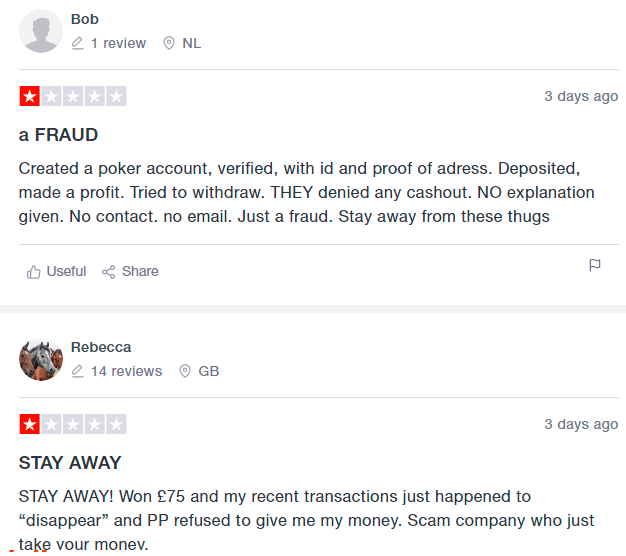Click the location pin icon next to GB

185,371
